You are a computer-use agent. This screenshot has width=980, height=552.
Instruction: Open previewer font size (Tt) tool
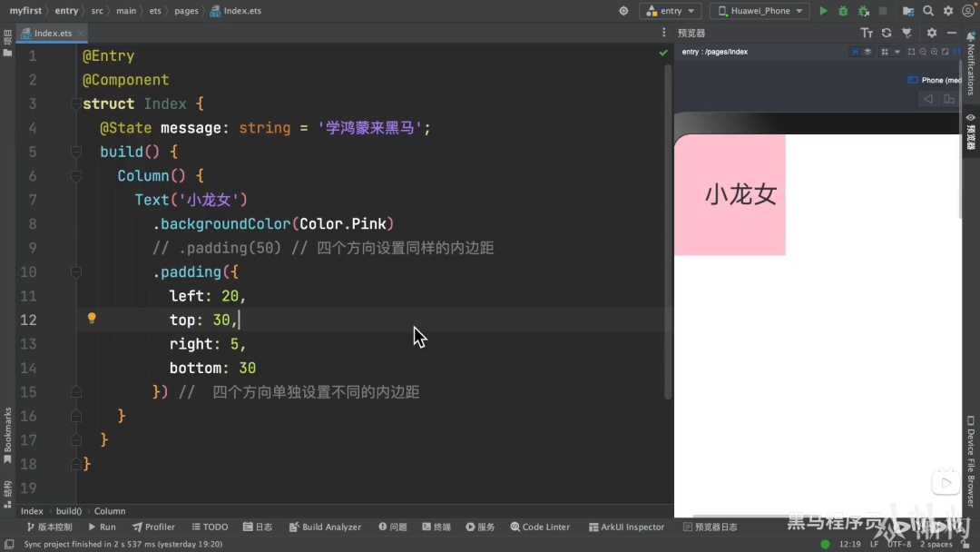(x=867, y=33)
